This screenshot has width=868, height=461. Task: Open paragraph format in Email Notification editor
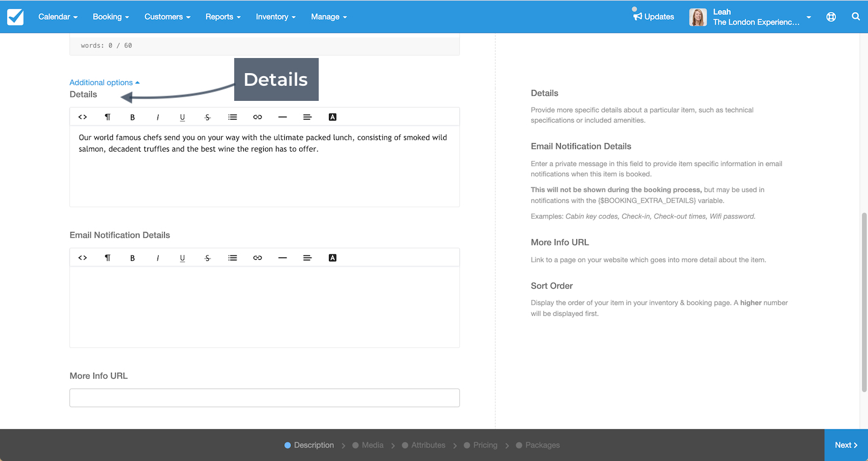pyautogui.click(x=107, y=258)
